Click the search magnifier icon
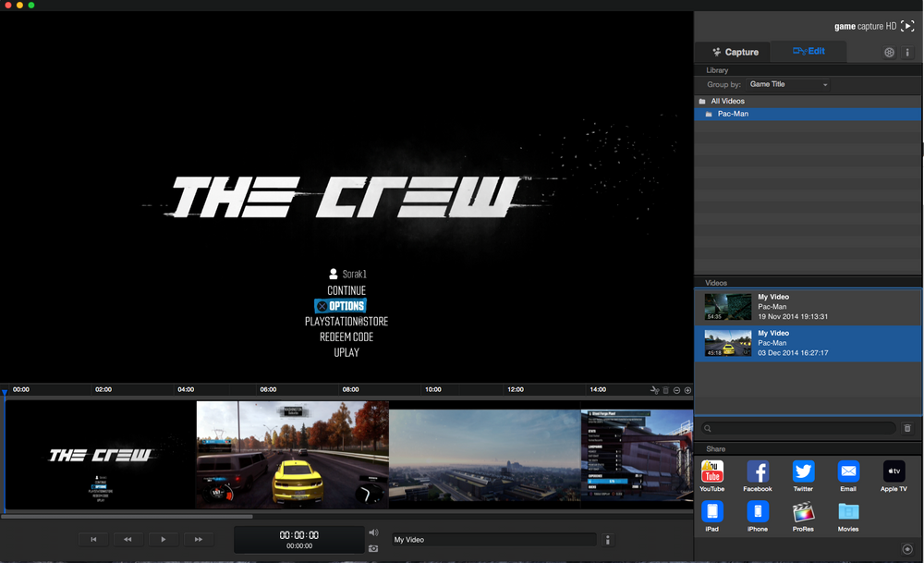 (x=707, y=429)
